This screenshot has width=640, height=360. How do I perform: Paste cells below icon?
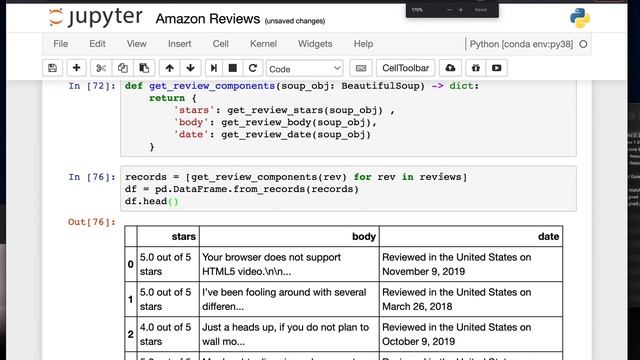(x=144, y=68)
